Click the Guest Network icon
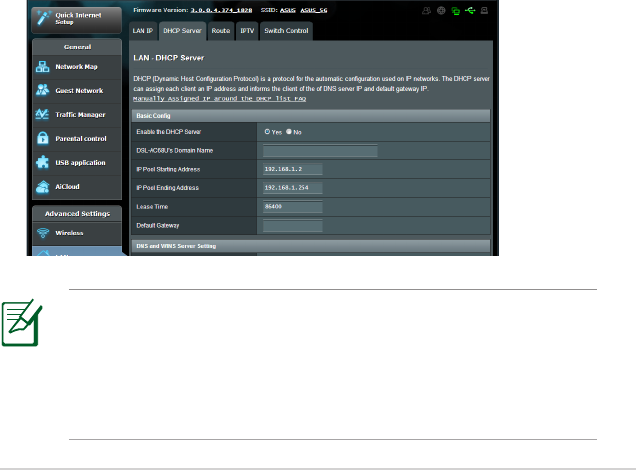This screenshot has height=470, width=636. click(x=43, y=90)
